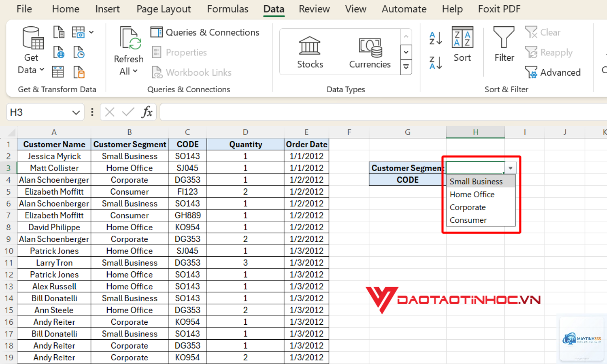Choose Corporate from dropdown list
607x364 pixels.
tap(480, 207)
